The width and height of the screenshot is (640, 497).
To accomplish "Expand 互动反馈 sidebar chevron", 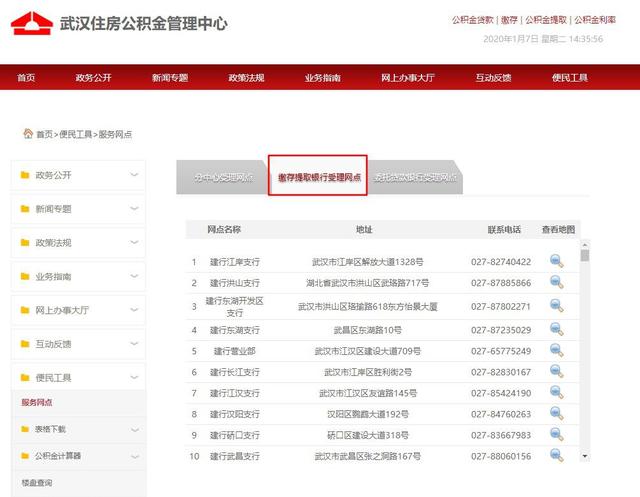I will (x=134, y=344).
